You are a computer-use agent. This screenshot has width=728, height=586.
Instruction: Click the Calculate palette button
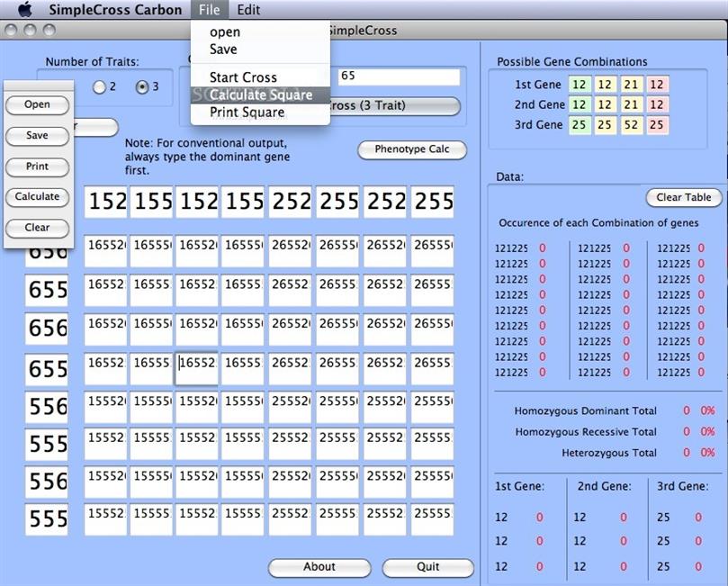(37, 197)
